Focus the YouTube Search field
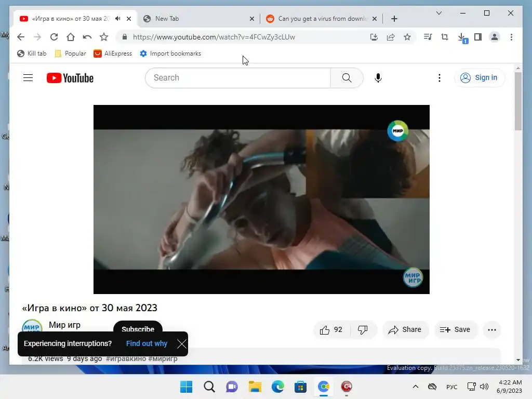The image size is (532, 399). [x=238, y=78]
